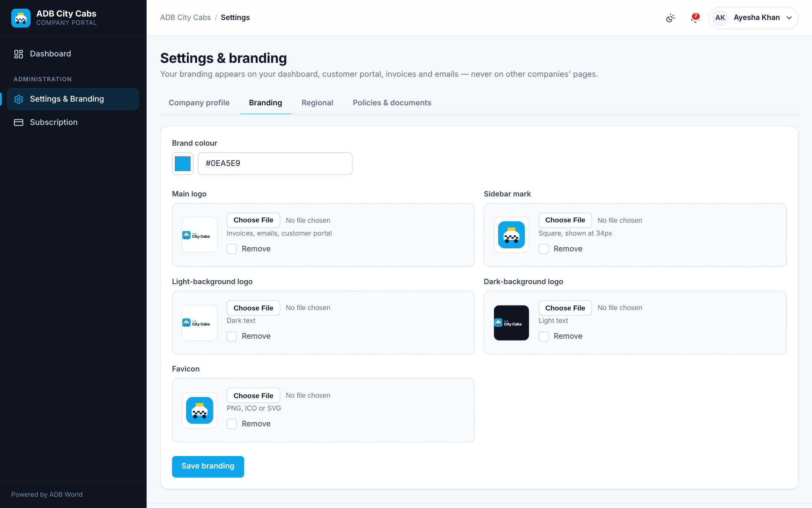The image size is (812, 508).
Task: Click the Light-background logo preview thumbnail
Action: click(200, 322)
